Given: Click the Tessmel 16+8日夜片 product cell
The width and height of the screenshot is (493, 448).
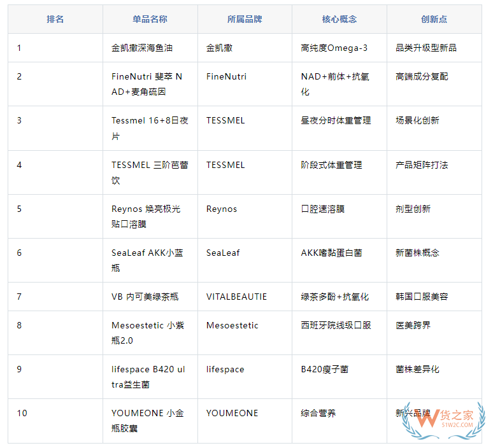Looking at the screenshot, I should click(150, 128).
